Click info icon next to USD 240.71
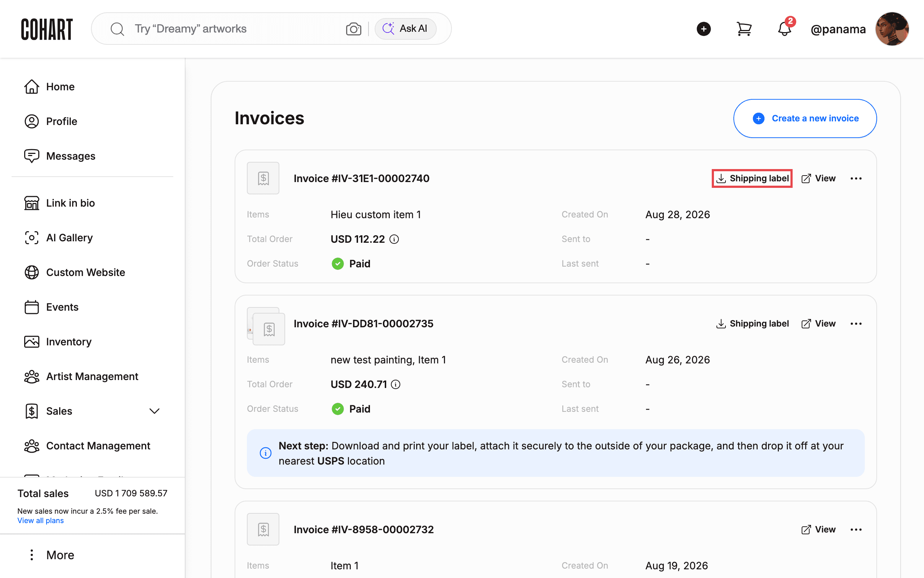924x578 pixels. (396, 385)
